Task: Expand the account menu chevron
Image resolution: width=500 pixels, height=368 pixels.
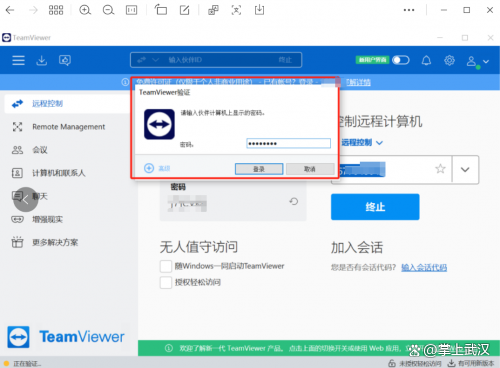Action: click(486, 61)
